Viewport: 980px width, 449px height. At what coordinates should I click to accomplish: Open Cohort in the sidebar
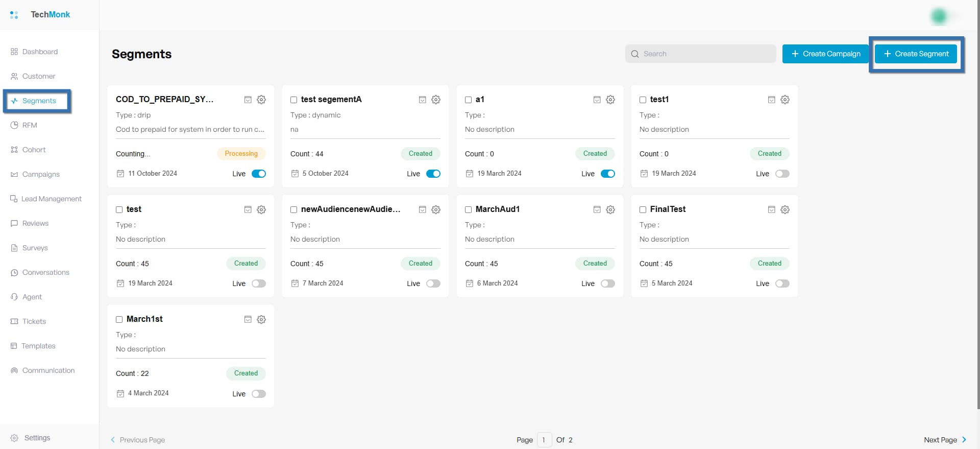click(28, 150)
